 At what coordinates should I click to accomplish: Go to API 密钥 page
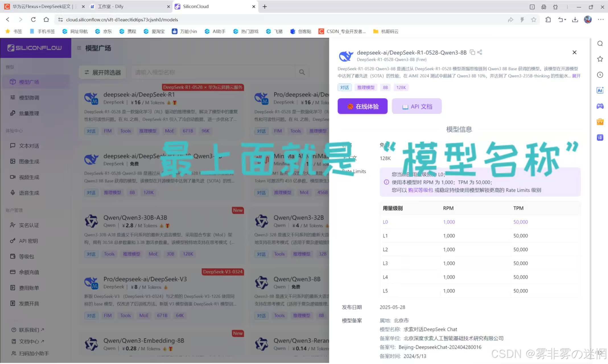[36, 241]
